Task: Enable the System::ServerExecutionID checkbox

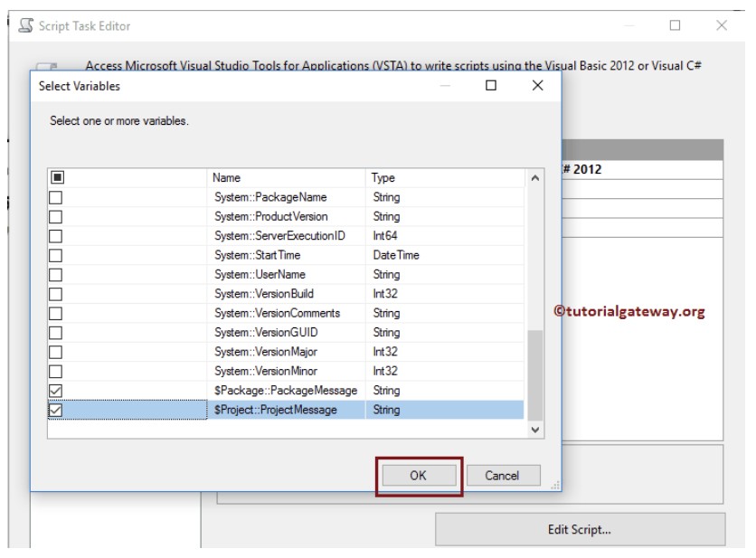Action: (55, 236)
